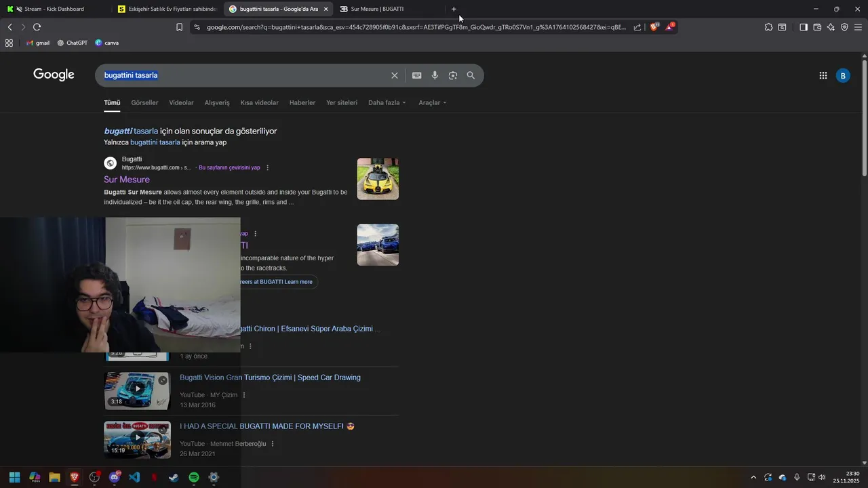868x488 pixels.
Task: Show hidden system tray icons chevron
Action: coord(753,477)
